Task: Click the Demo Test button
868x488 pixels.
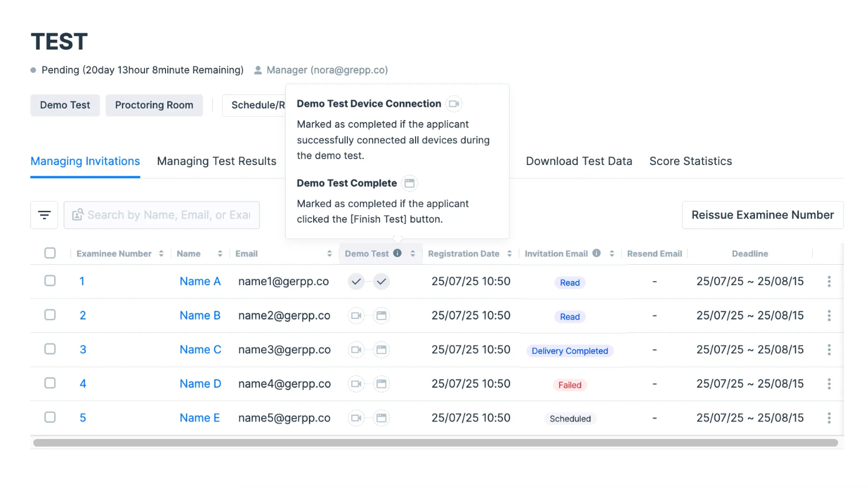Action: [65, 106]
